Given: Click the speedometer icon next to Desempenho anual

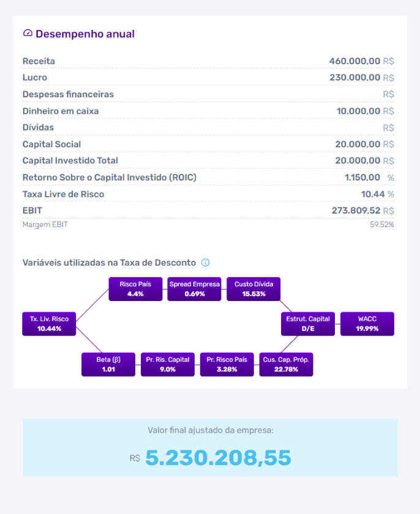Looking at the screenshot, I should pos(28,33).
